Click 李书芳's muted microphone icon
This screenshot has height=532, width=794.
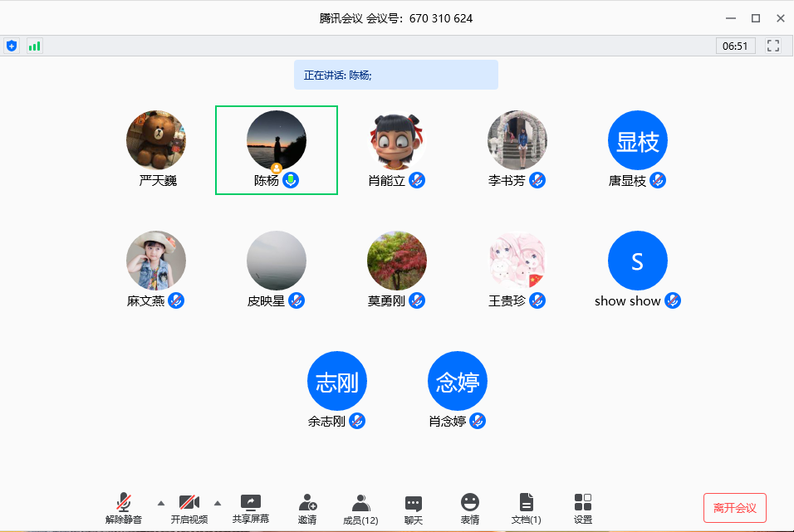click(537, 180)
